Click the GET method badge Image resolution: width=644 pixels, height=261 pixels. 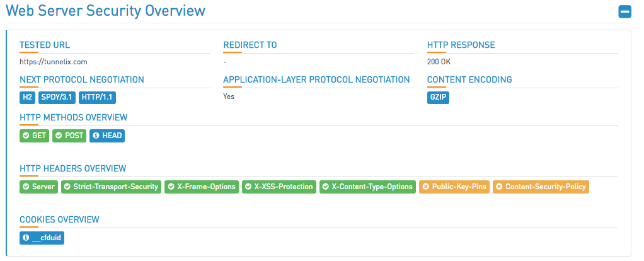click(x=35, y=136)
